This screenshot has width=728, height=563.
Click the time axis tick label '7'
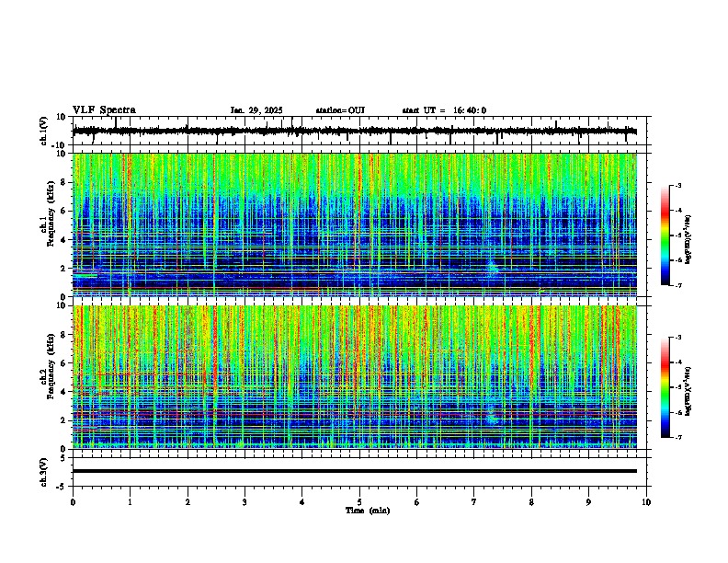(474, 502)
